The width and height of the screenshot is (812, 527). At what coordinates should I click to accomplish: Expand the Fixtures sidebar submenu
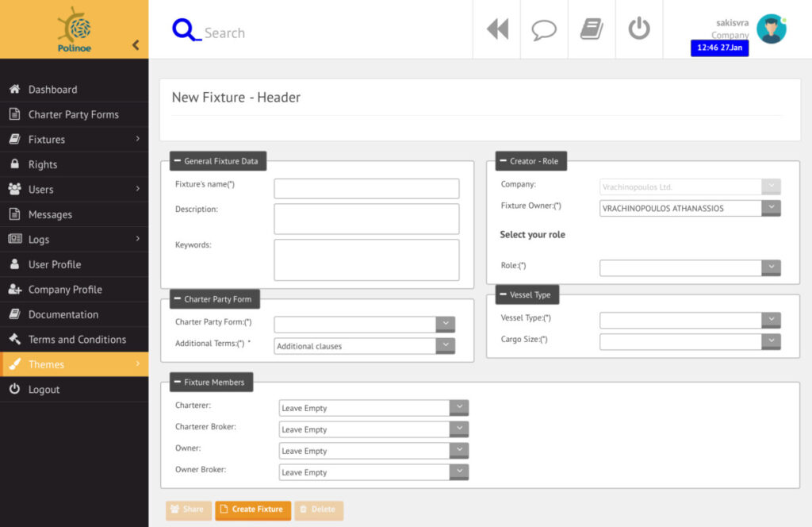[136, 139]
